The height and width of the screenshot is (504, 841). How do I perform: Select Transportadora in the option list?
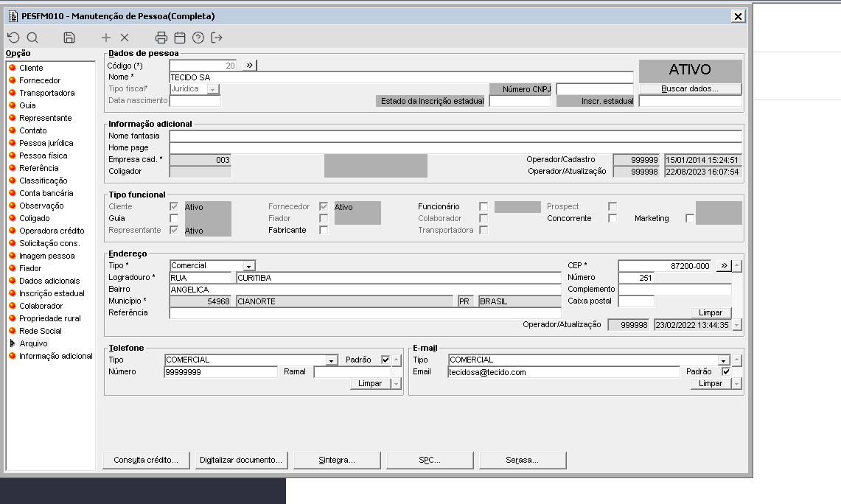(46, 93)
